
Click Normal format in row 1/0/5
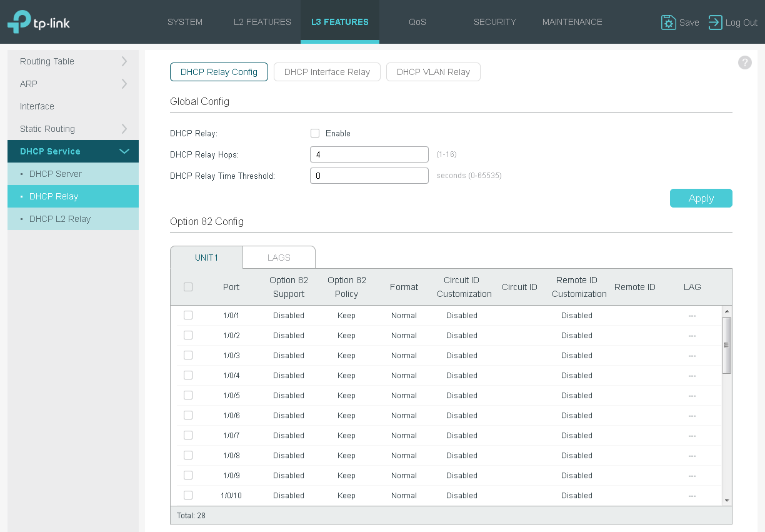click(404, 396)
